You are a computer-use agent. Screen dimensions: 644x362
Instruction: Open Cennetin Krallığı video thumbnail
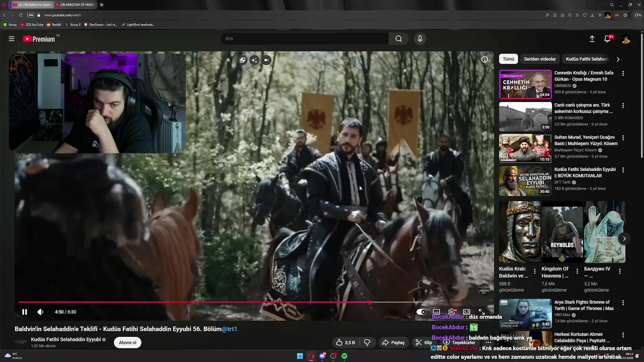tap(525, 84)
